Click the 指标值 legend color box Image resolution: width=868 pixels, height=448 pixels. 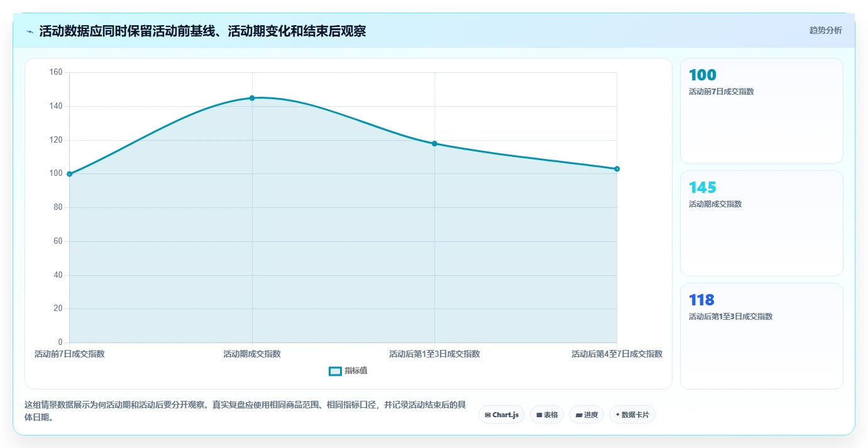pyautogui.click(x=336, y=371)
